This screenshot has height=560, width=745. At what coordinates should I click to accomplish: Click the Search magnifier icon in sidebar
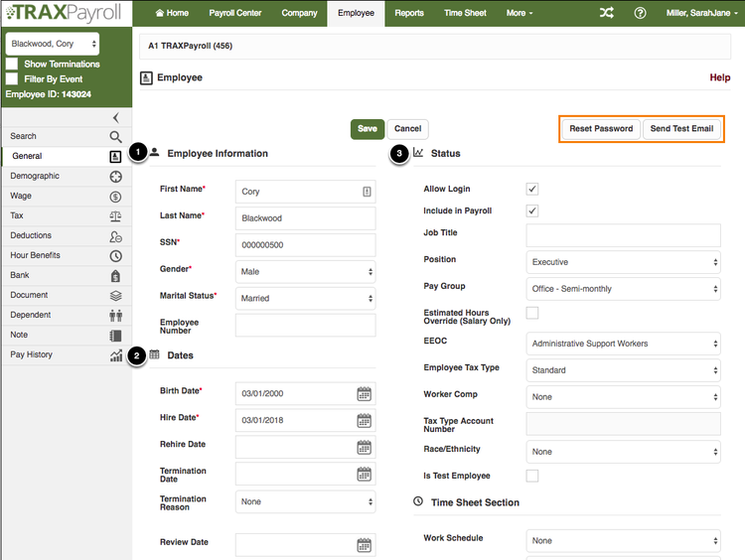coord(115,137)
